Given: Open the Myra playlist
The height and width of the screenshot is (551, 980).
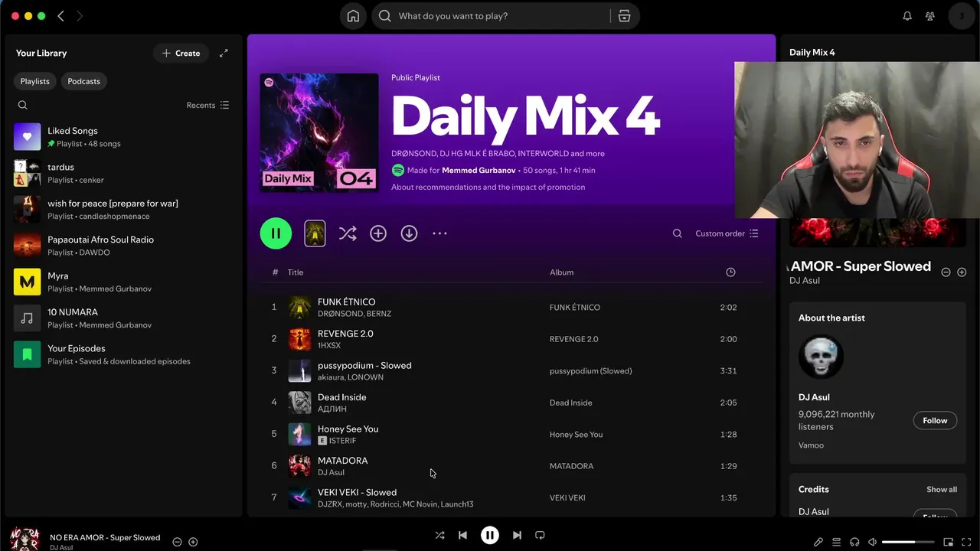Looking at the screenshot, I should pos(122,282).
